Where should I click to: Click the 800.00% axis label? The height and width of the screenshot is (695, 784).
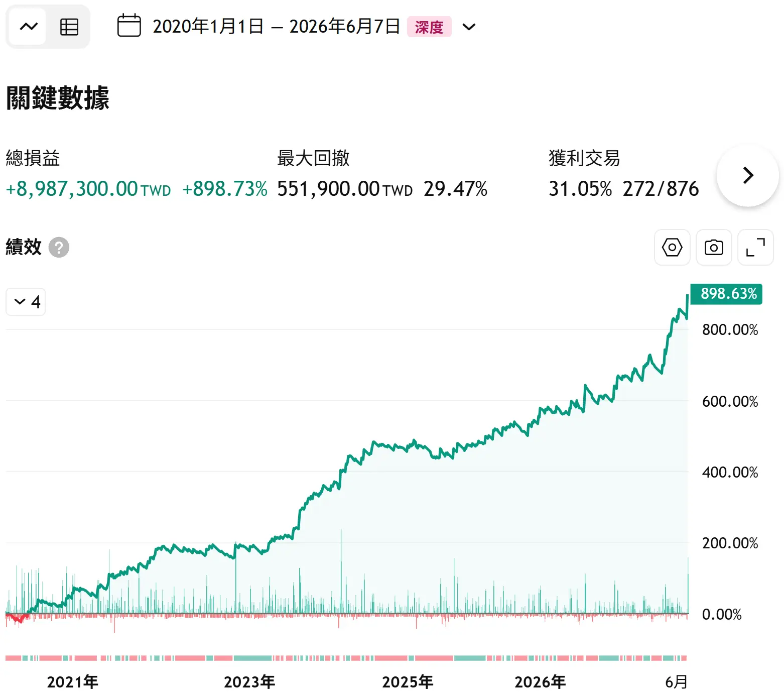pos(730,330)
